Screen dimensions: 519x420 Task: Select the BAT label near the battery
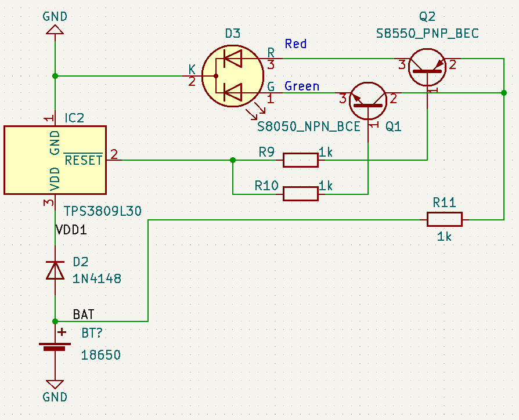tap(82, 314)
